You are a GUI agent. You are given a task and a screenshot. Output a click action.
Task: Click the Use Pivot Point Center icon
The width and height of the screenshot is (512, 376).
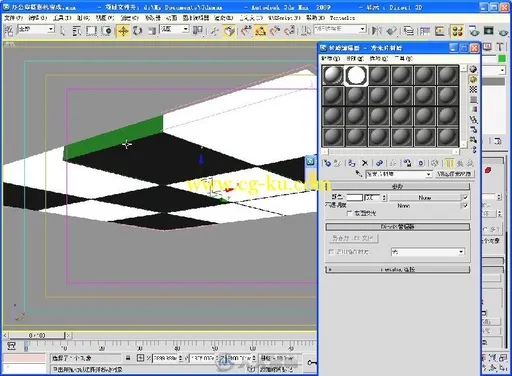tap(198, 31)
